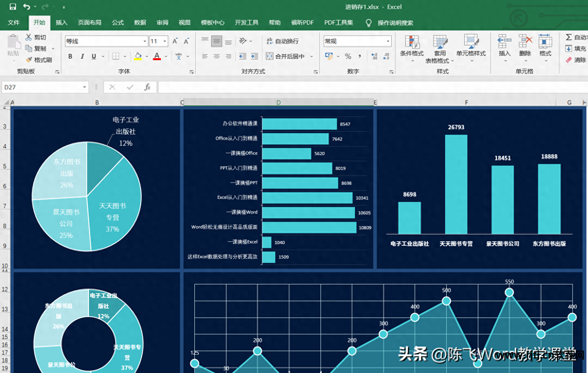Click the 套用表格格式 button
This screenshot has width=588, height=373.
440,49
